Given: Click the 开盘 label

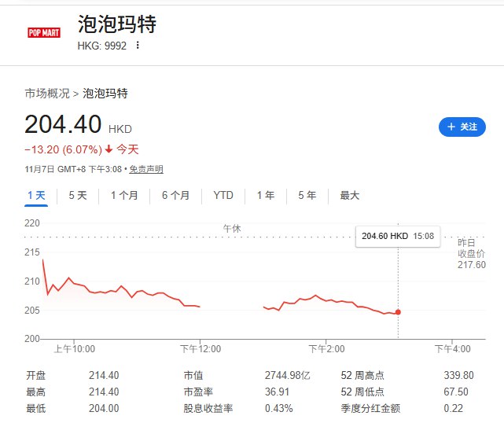Looking at the screenshot, I should point(36,375).
